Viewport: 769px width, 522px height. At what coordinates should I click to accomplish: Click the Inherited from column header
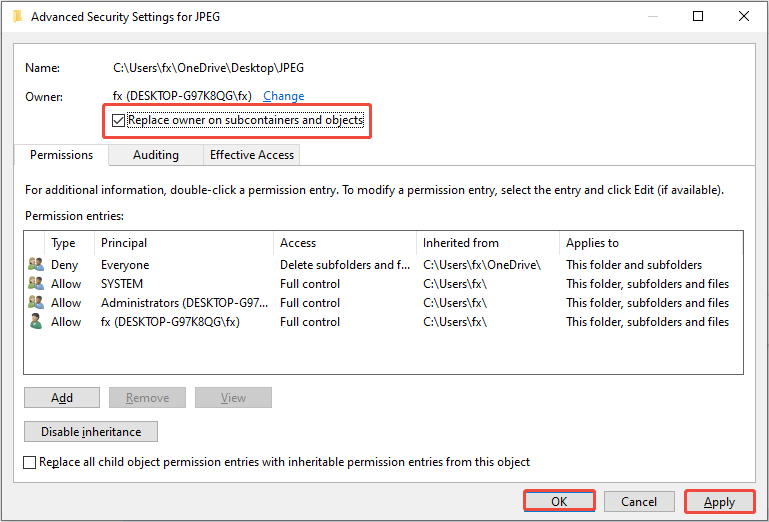(488, 243)
